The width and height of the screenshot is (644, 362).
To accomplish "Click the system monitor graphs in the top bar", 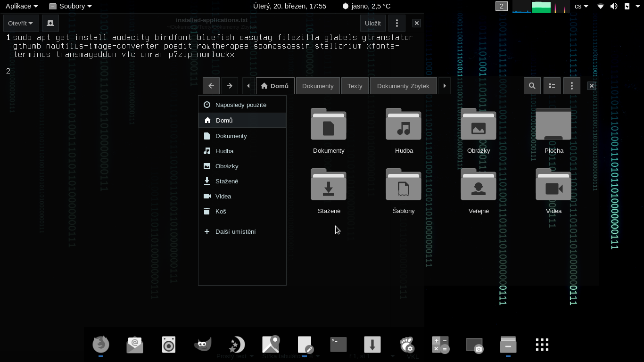I will coord(541,7).
